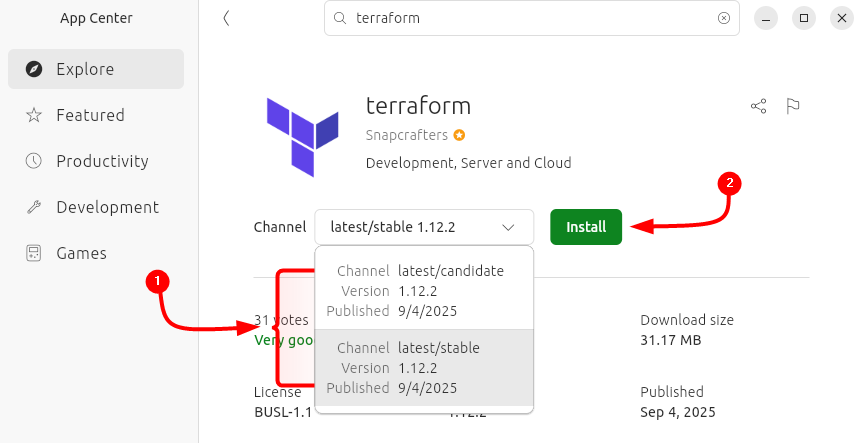Viewport: 856px width, 443px height.
Task: Install the terraform snap
Action: (x=586, y=227)
